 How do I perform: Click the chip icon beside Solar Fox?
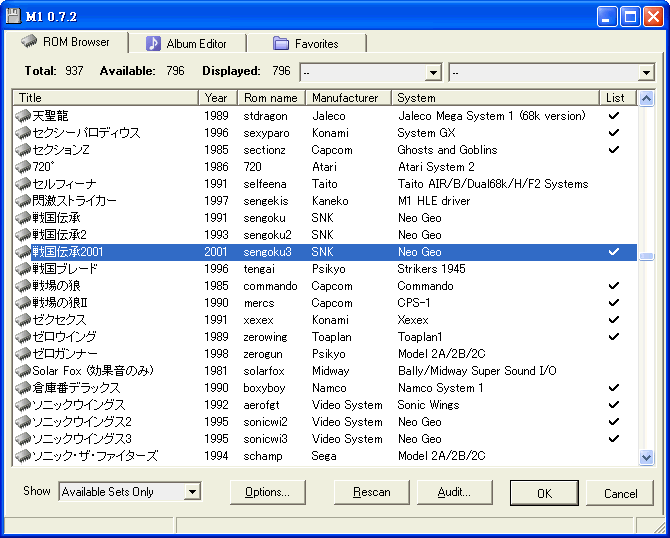tap(23, 371)
